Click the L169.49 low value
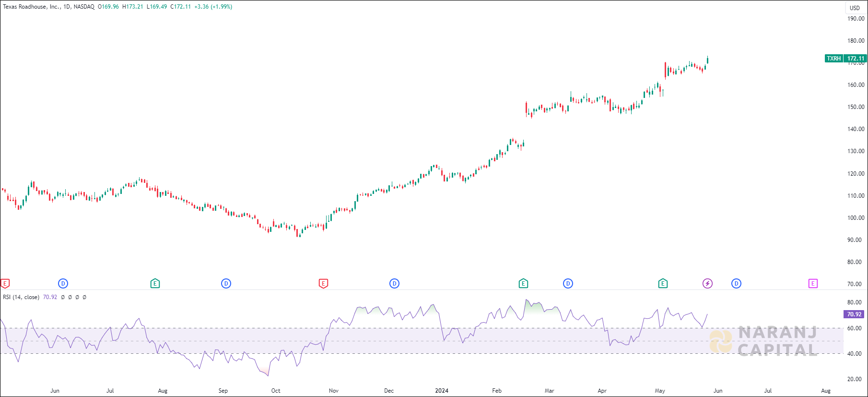 (x=157, y=7)
